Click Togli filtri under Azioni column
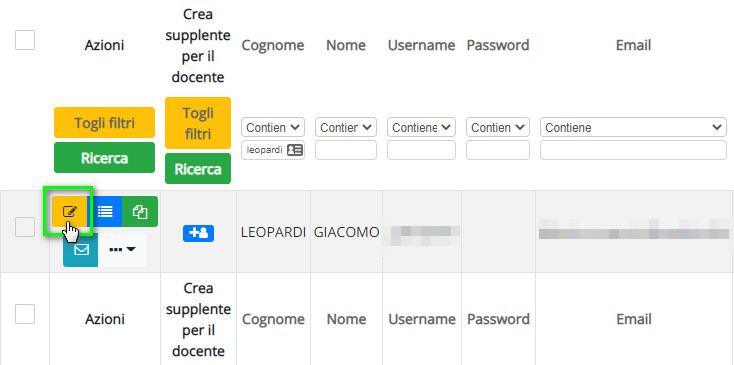 [104, 123]
